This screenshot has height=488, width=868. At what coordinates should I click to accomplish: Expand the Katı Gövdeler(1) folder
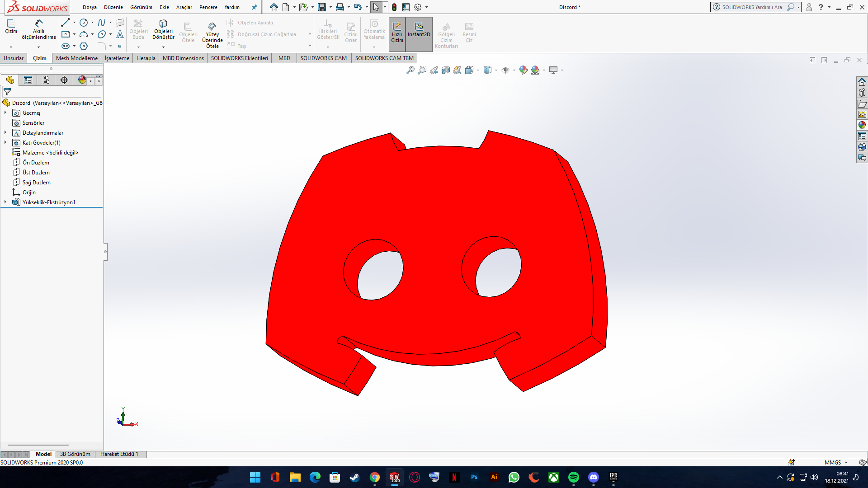(5, 142)
